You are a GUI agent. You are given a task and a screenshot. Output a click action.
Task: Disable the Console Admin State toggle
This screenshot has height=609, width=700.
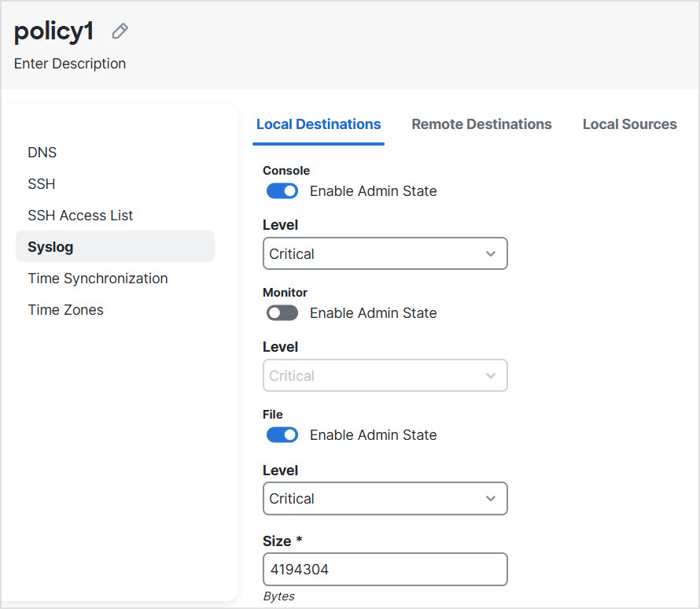pyautogui.click(x=282, y=190)
